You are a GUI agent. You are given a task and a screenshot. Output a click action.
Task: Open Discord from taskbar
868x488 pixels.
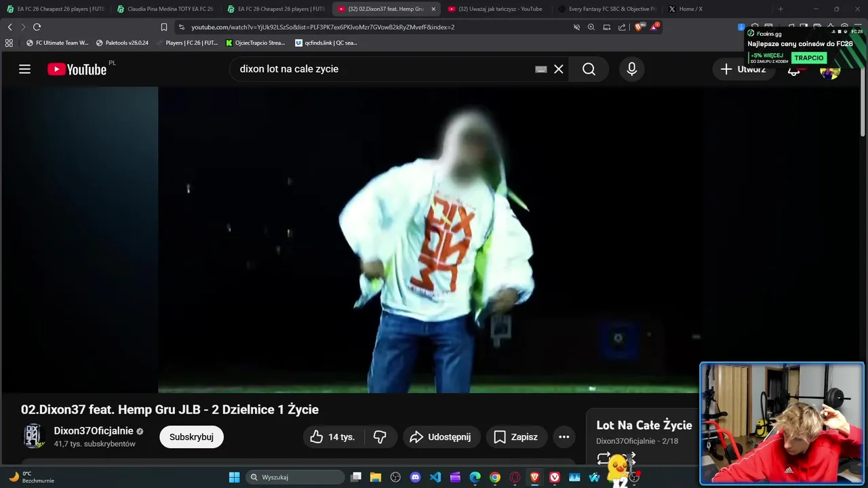(416, 477)
